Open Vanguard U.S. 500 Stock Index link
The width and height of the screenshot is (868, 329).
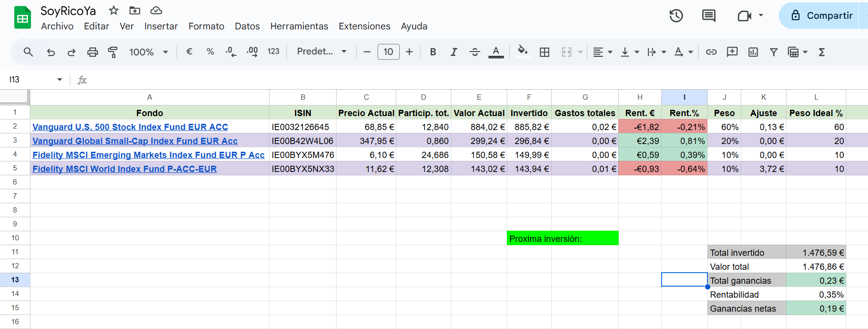tap(130, 127)
